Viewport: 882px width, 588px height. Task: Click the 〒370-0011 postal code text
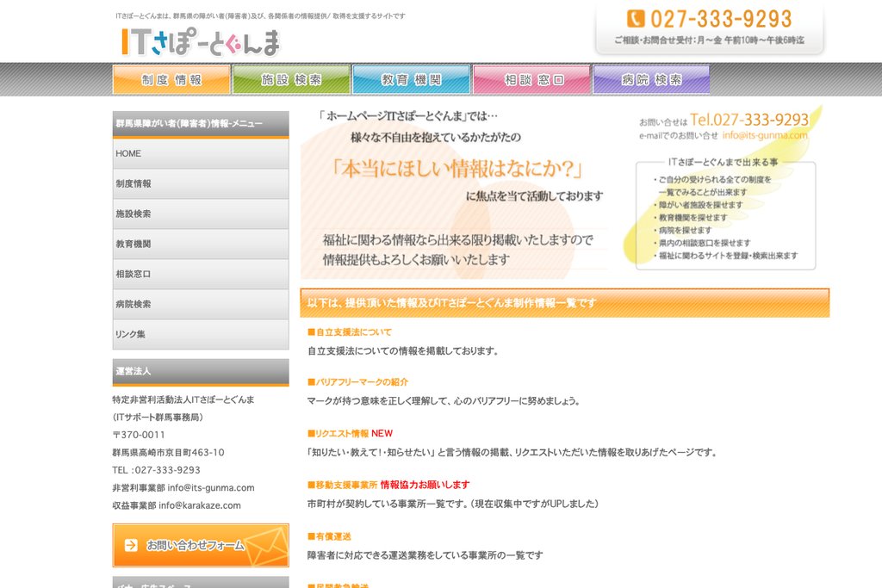click(139, 435)
